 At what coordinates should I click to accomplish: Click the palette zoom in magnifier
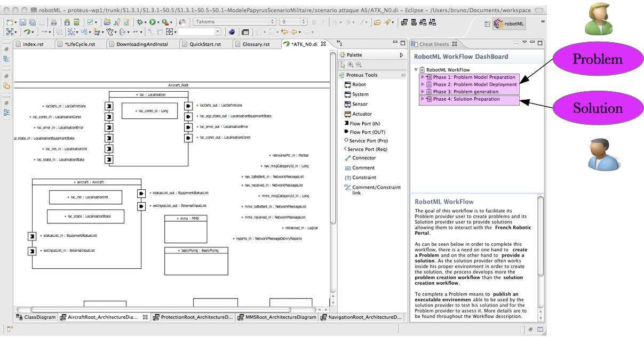351,65
